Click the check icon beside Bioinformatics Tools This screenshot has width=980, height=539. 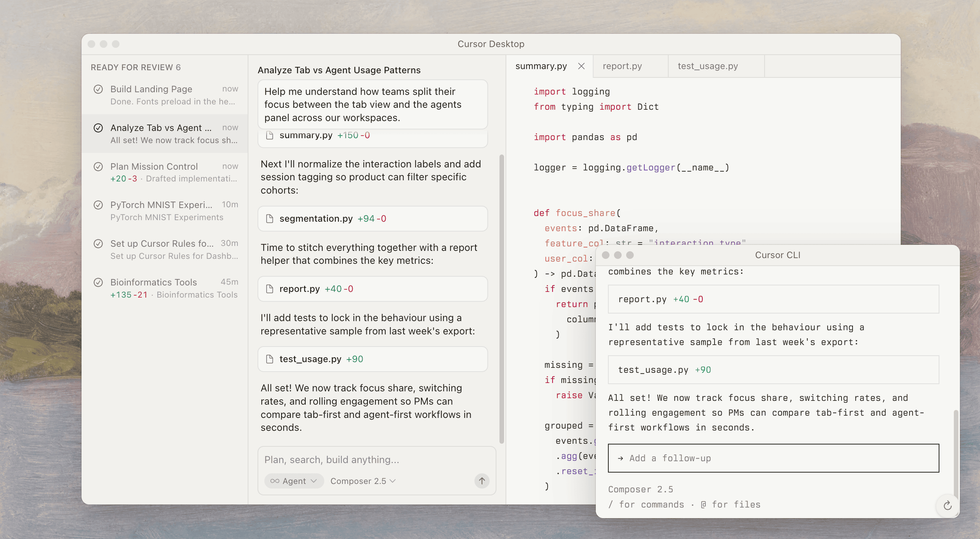98,282
